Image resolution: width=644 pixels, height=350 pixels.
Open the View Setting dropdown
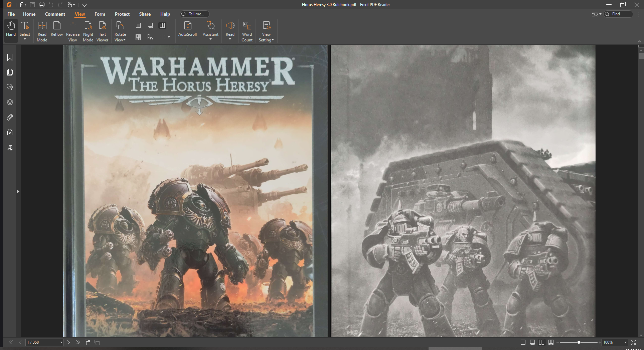(266, 32)
